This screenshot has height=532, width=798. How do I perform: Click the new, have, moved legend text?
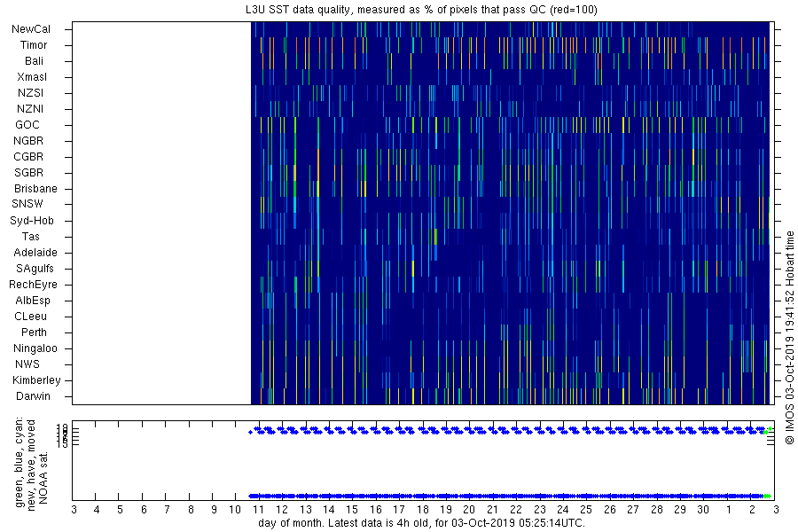coord(32,465)
